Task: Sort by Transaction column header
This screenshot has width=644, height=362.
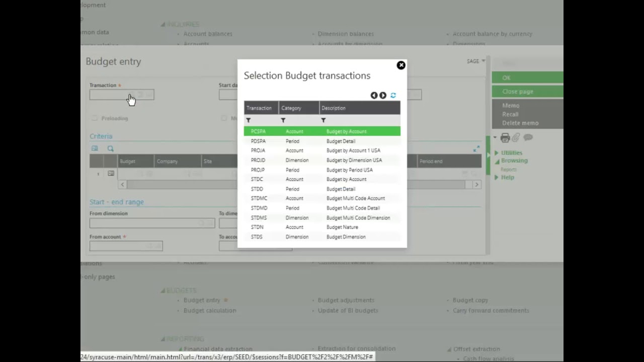Action: point(259,108)
